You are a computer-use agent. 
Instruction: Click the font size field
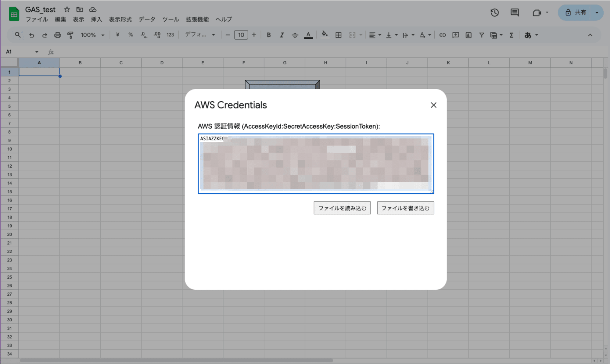coord(241,35)
